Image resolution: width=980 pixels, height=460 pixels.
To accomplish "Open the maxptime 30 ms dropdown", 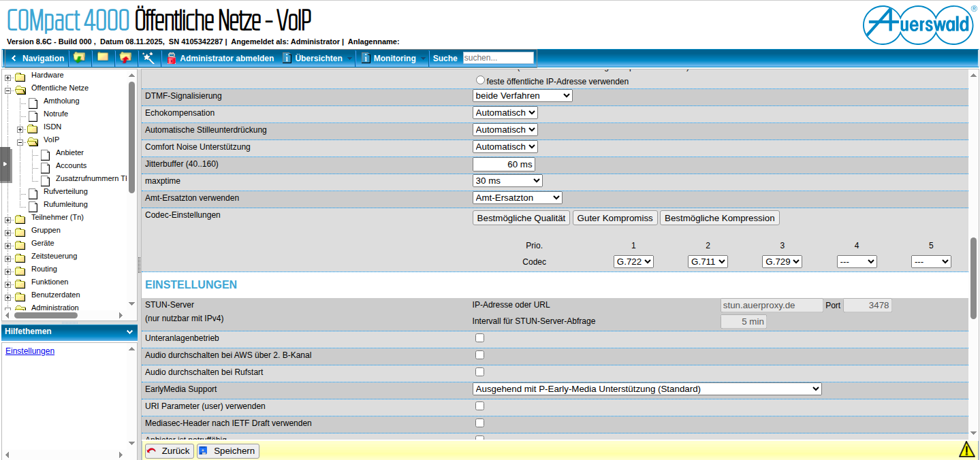I will pyautogui.click(x=507, y=181).
